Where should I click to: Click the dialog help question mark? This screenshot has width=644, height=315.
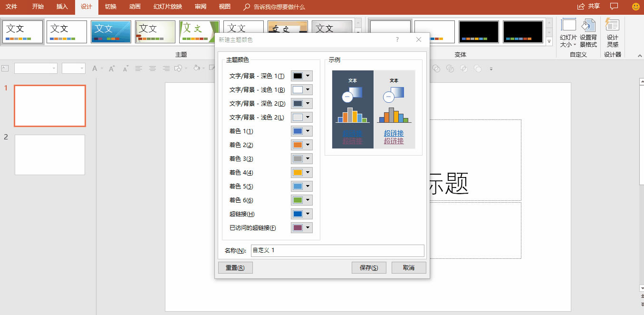point(397,40)
